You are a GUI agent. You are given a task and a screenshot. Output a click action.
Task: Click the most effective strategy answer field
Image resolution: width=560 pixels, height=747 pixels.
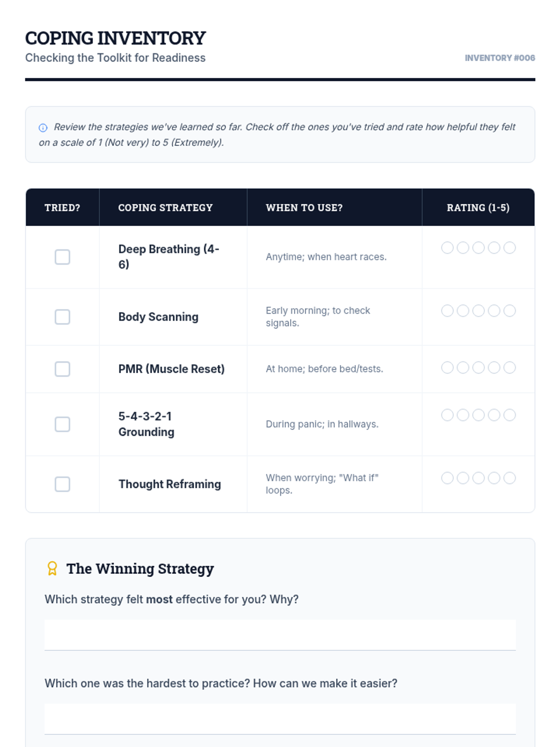coord(280,635)
